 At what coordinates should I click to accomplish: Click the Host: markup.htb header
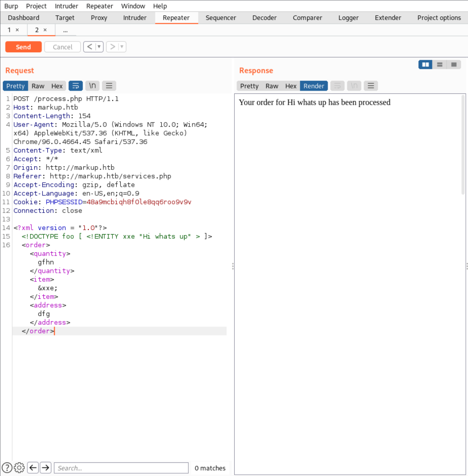(46, 107)
